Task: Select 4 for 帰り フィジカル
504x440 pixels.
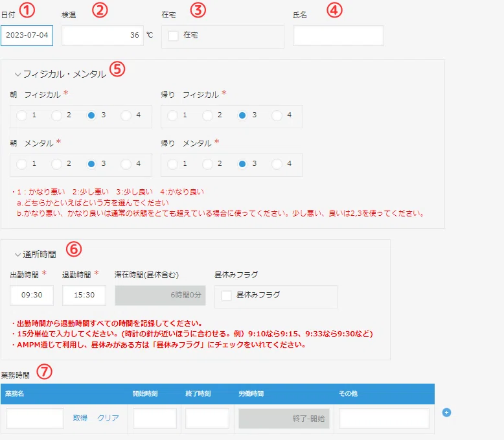Action: pos(277,115)
